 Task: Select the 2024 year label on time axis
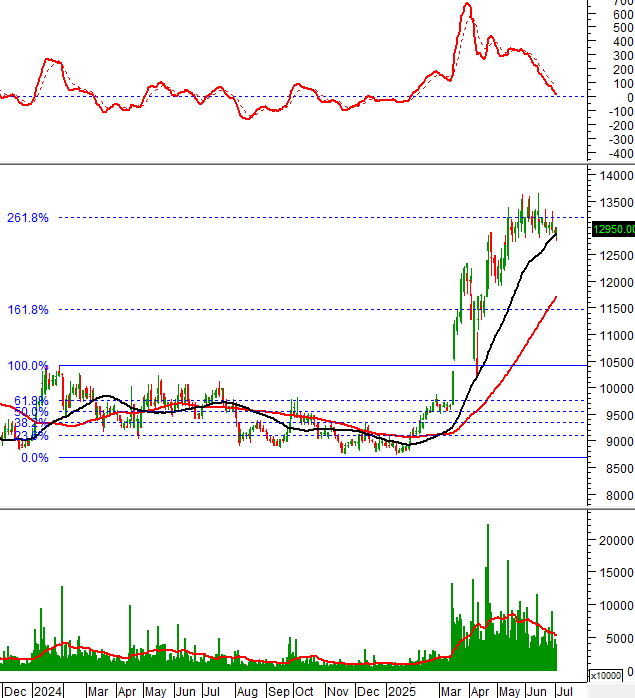coord(48,691)
